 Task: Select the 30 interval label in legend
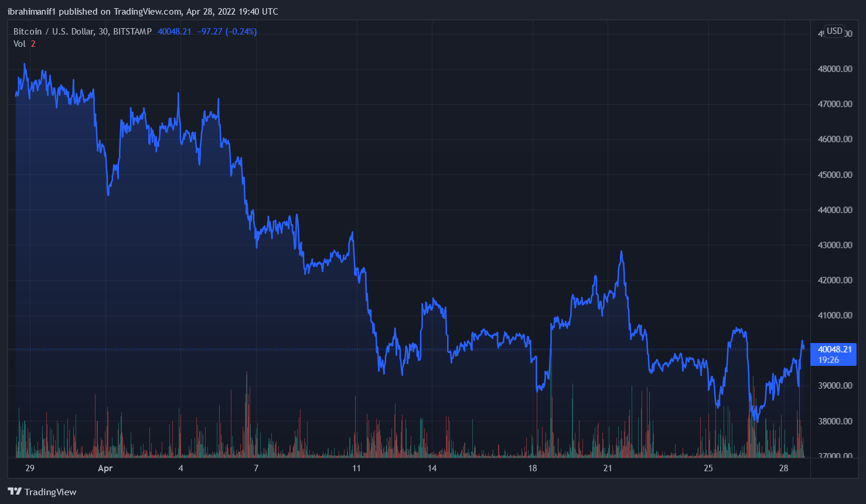pos(103,32)
